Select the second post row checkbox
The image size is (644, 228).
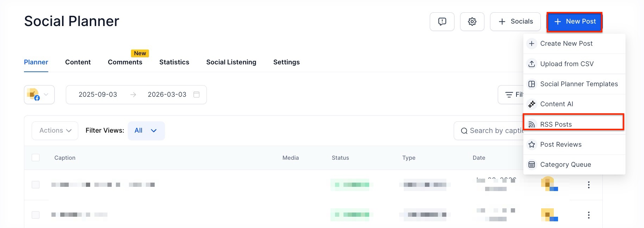point(36,215)
